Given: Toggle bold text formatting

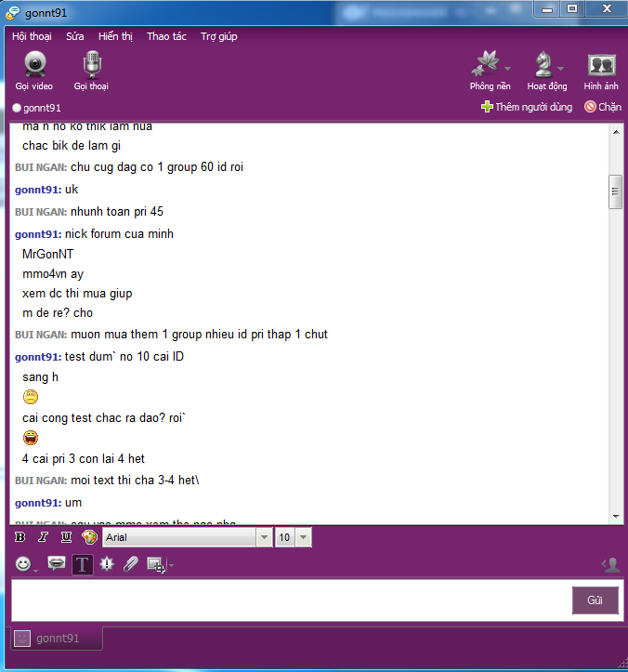Looking at the screenshot, I should pos(20,537).
